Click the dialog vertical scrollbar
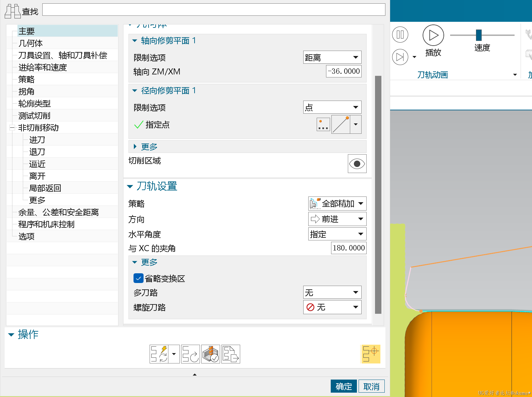This screenshot has width=532, height=397. click(x=378, y=194)
